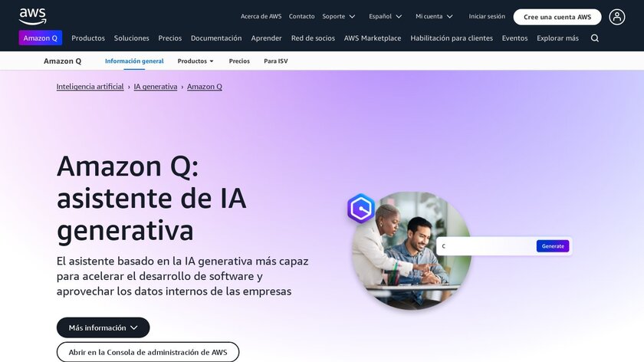The image size is (644, 362).
Task: Open the Aprender menu
Action: pyautogui.click(x=266, y=38)
